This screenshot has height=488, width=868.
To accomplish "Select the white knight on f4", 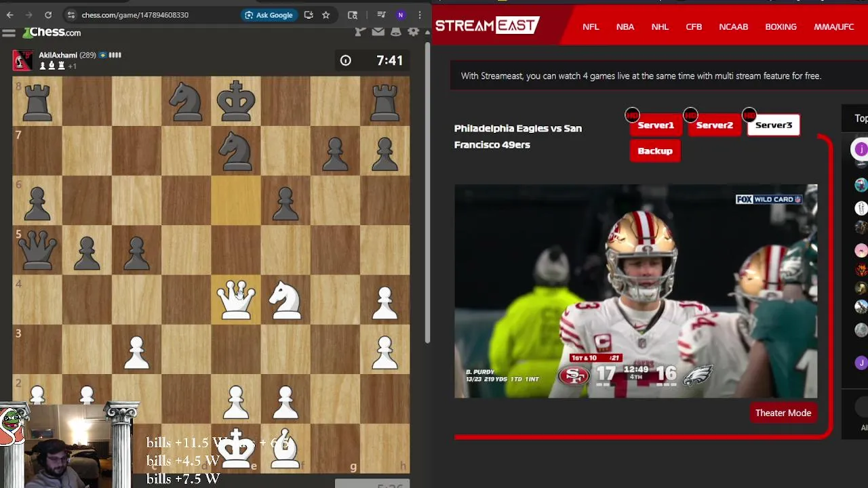I will point(285,300).
